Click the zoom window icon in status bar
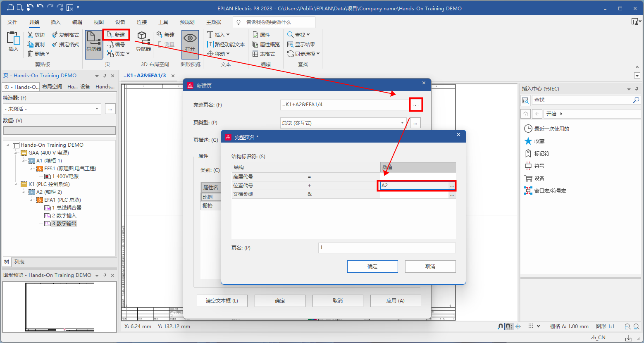The image size is (644, 343). click(628, 326)
